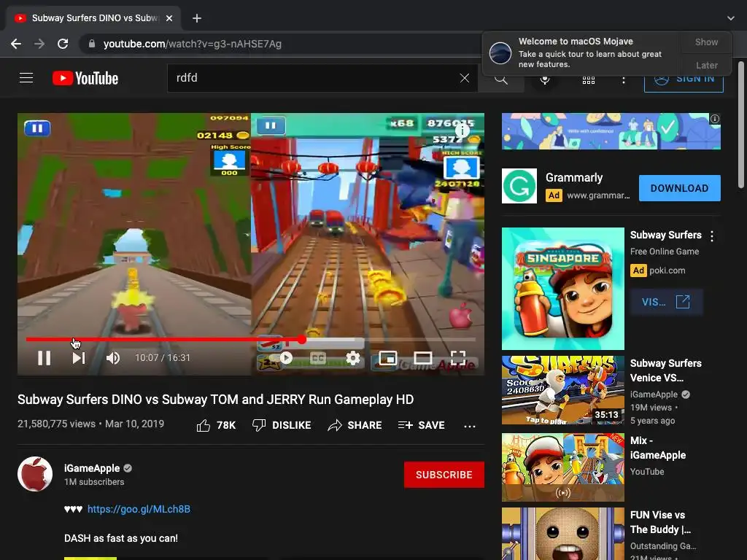Image resolution: width=747 pixels, height=560 pixels.
Task: Reload the page
Action: pyautogui.click(x=63, y=44)
